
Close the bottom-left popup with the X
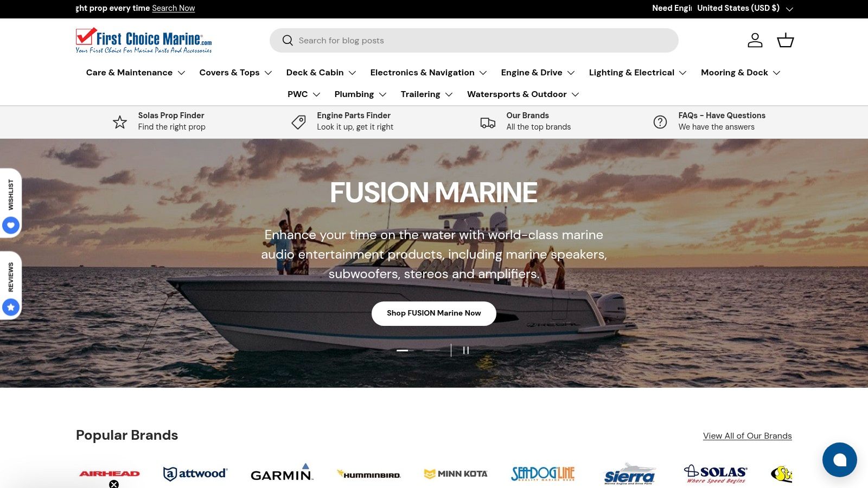(x=114, y=484)
